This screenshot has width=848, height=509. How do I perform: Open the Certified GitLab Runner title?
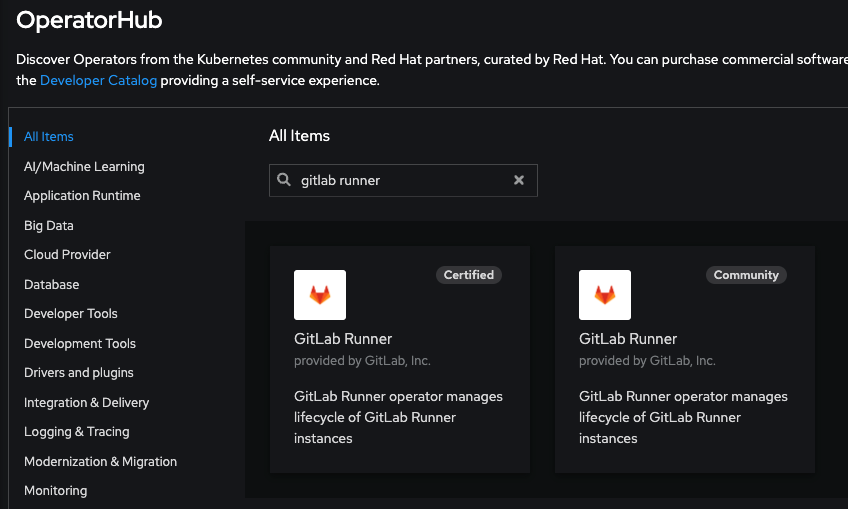coord(343,339)
